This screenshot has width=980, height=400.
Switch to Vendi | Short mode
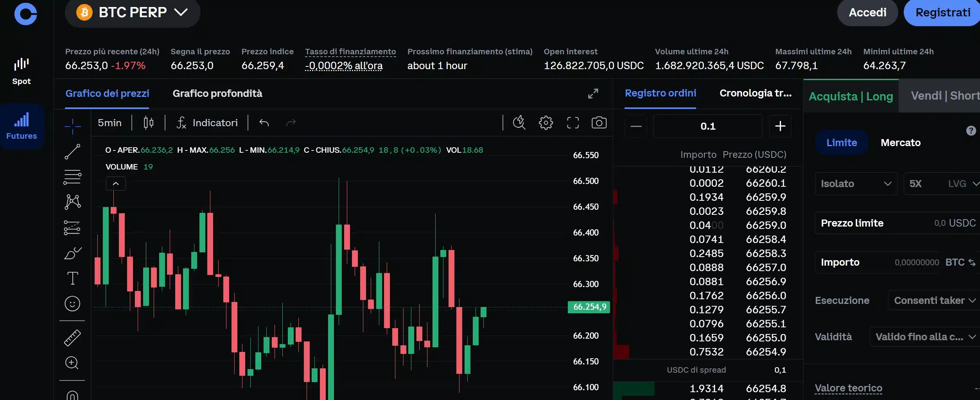point(943,96)
